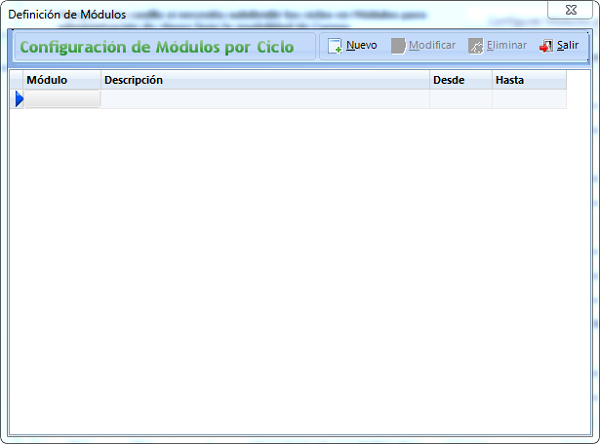
Task: Close the Definición de Módulos window
Action: [x=570, y=10]
